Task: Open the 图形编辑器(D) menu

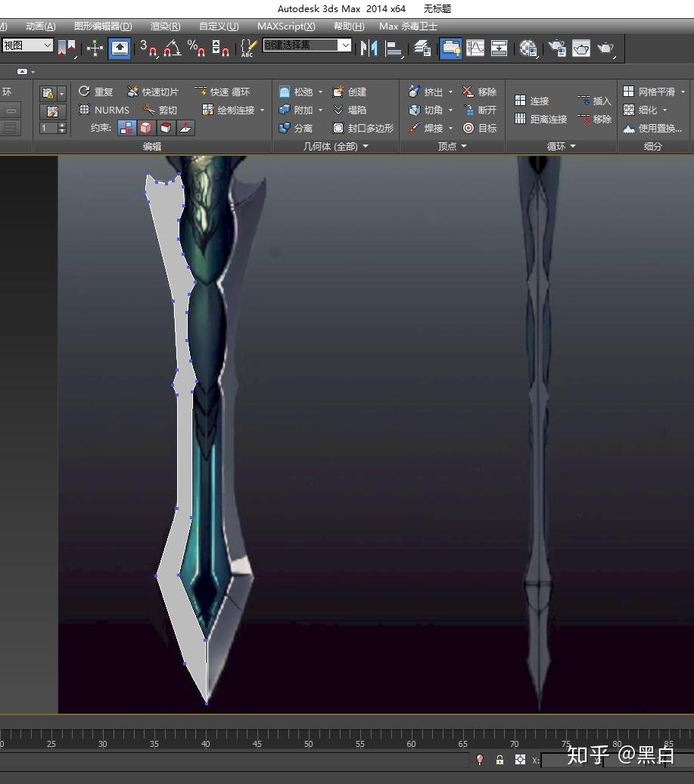Action: click(103, 26)
